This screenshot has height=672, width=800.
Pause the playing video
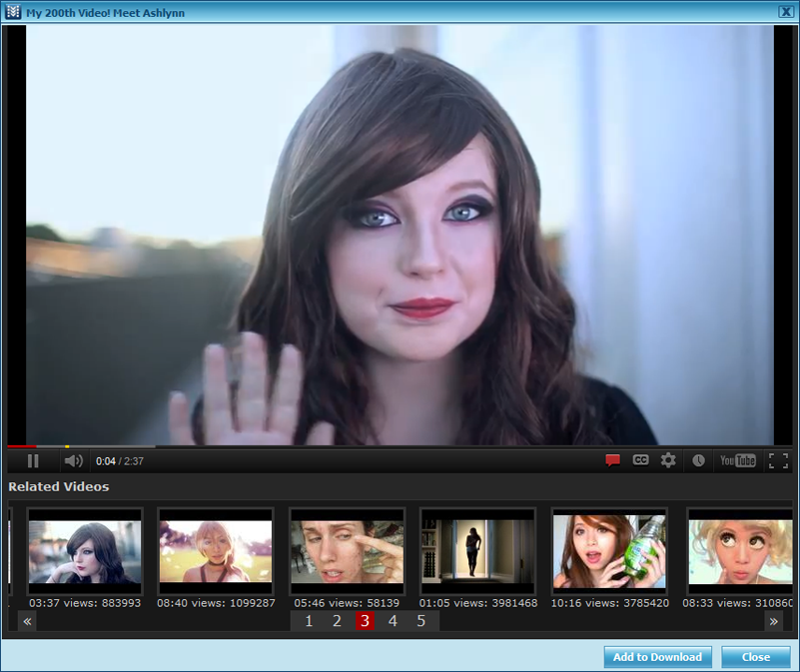point(33,460)
